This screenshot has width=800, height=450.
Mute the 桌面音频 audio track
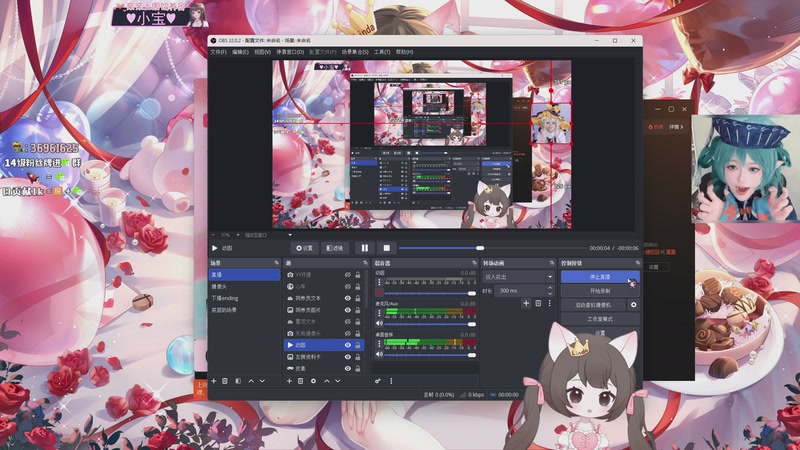379,355
